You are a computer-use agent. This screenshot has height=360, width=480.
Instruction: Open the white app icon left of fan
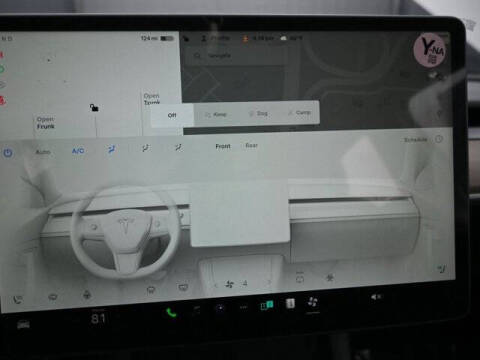tap(290, 303)
